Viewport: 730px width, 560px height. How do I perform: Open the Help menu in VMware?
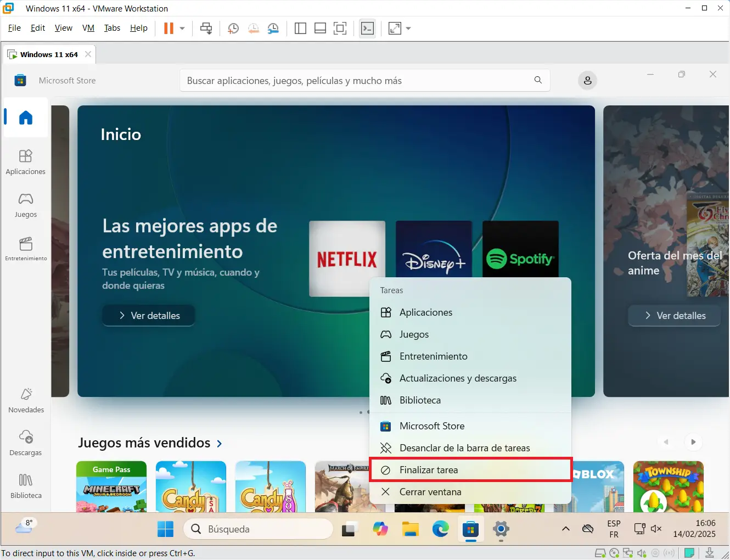click(x=139, y=28)
